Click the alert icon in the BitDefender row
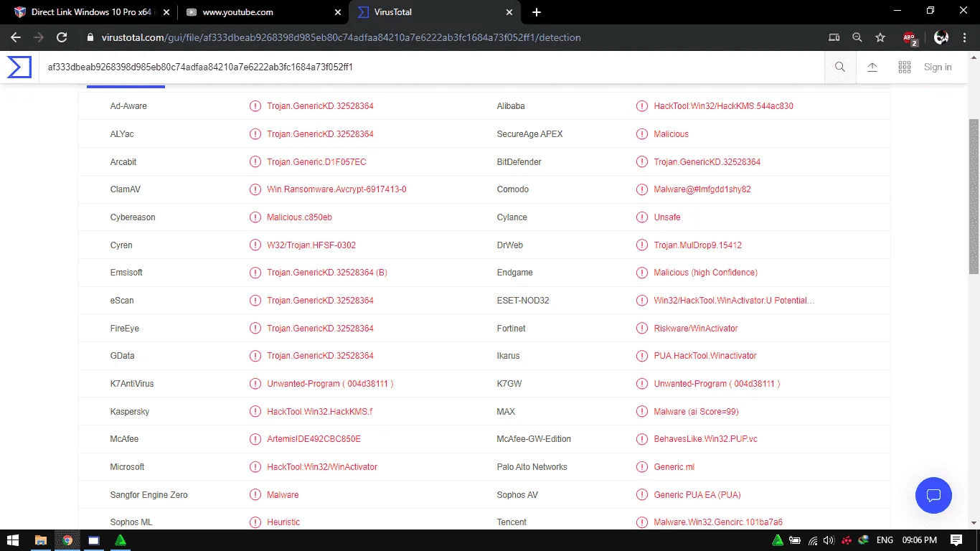This screenshot has height=551, width=980. [641, 162]
